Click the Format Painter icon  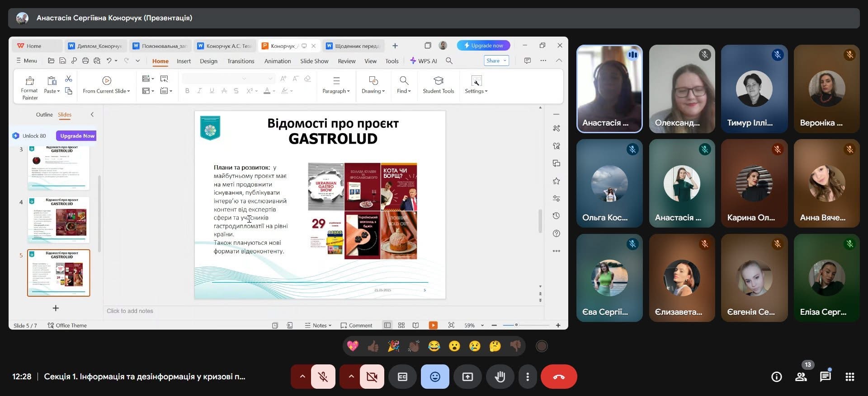pos(30,81)
